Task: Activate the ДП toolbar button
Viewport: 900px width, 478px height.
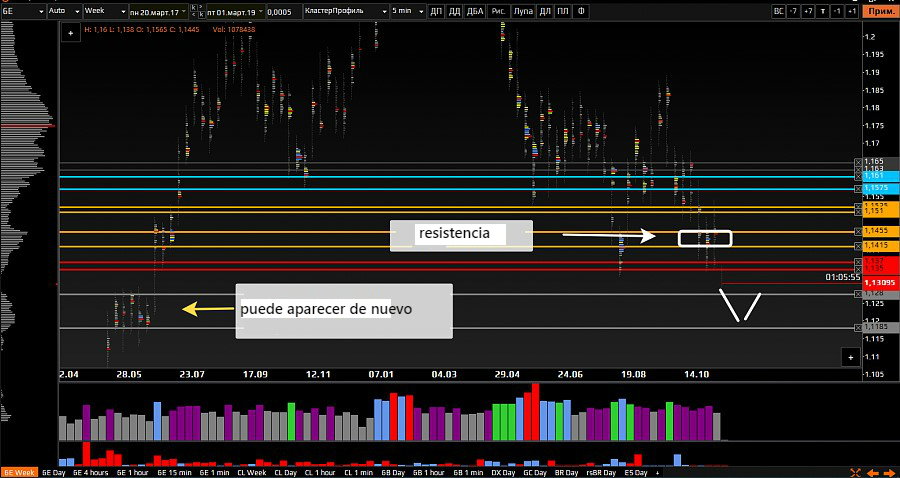Action: 436,11
